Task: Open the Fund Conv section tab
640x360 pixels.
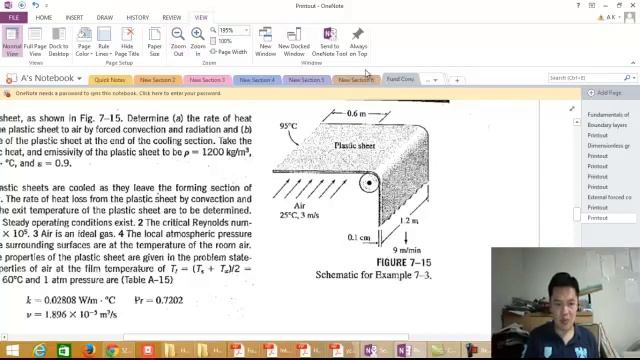Action: point(400,79)
